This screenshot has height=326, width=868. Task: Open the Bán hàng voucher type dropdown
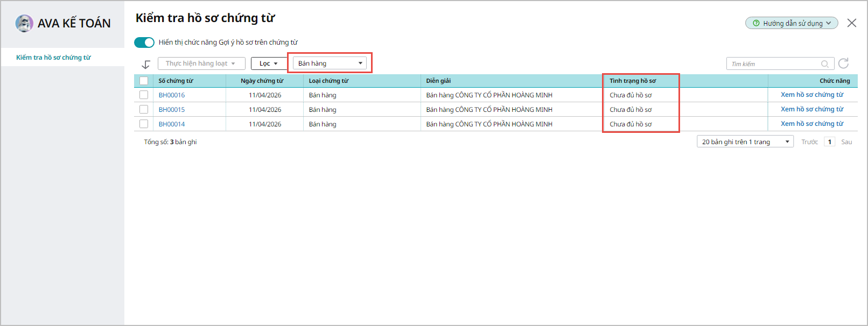coord(330,63)
